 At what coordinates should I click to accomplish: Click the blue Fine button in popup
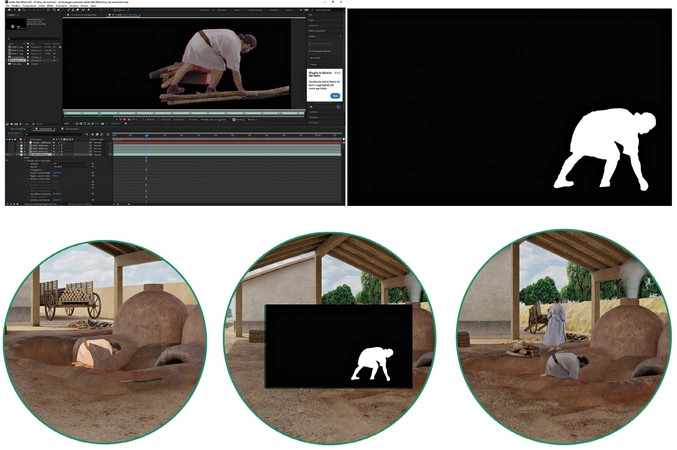click(x=335, y=96)
